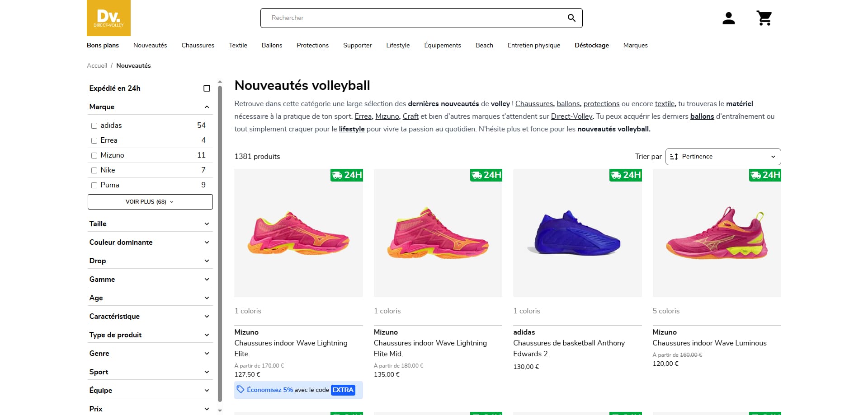Viewport: 868px width, 415px height.
Task: Open the Marques menu
Action: [636, 45]
